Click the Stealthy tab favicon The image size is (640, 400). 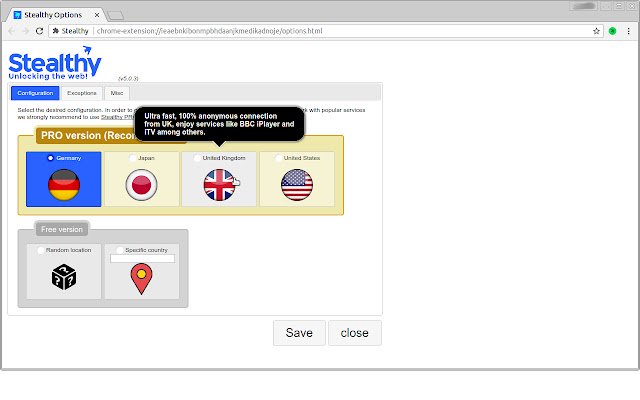17,15
